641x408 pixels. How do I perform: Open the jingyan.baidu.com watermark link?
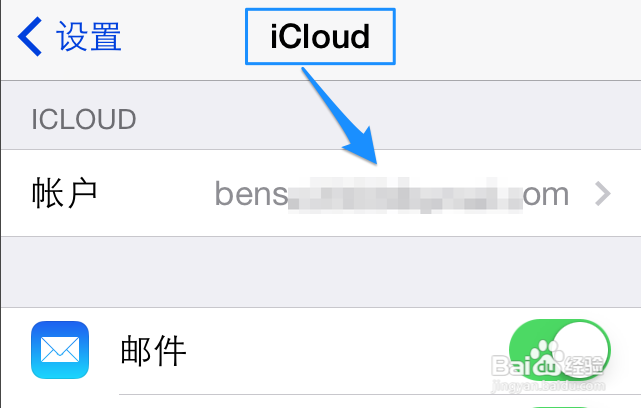click(548, 386)
